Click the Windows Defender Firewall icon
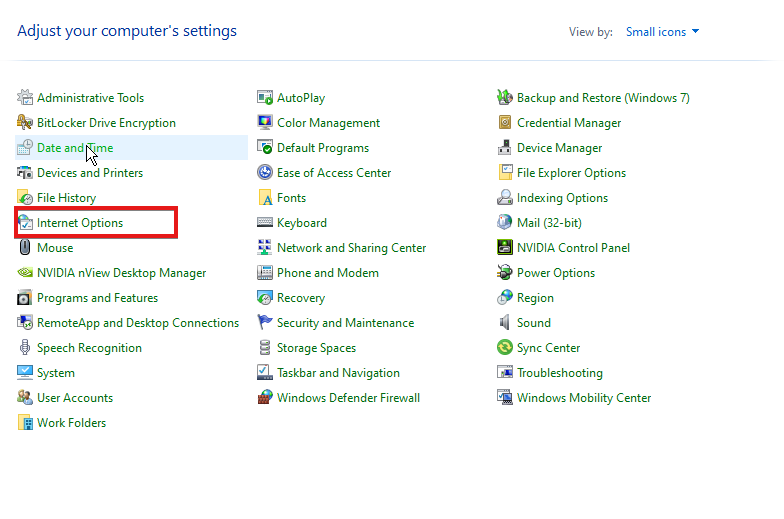 [264, 398]
